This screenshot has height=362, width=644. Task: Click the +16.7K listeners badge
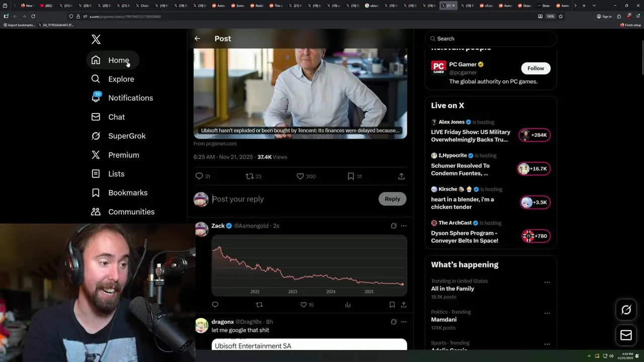pos(534,169)
